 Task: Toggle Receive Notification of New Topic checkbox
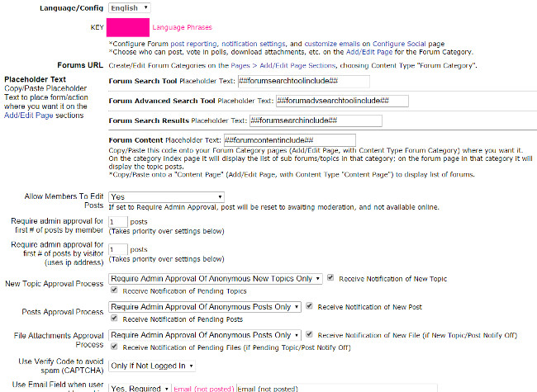332,279
